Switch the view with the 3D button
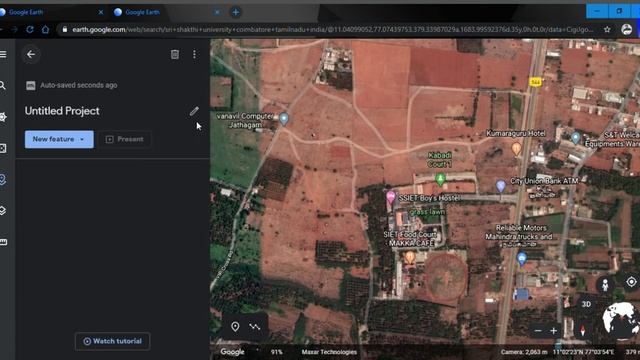 coord(586,304)
